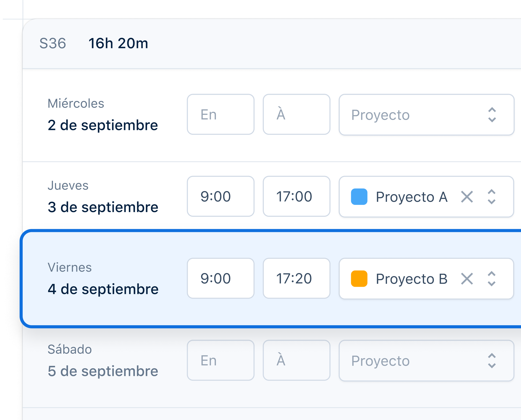This screenshot has width=521, height=420.
Task: Open Miércoles Proyecto dropdown chevrons
Action: (x=492, y=115)
